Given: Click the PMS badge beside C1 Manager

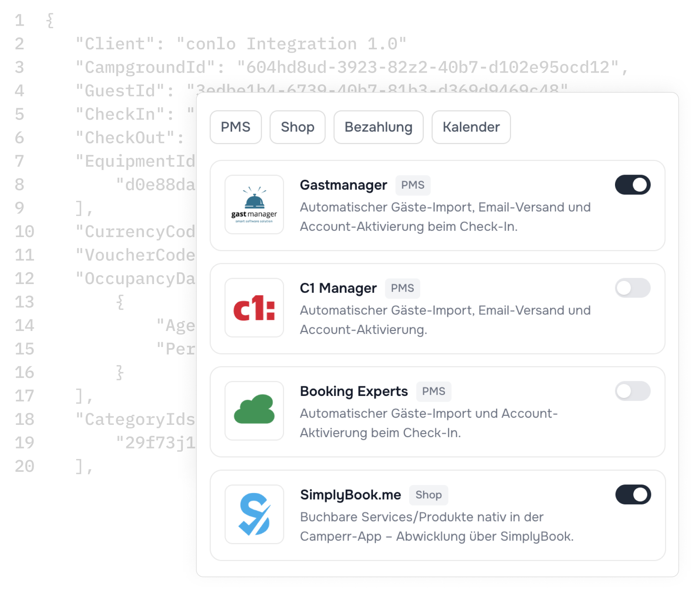Looking at the screenshot, I should click(403, 288).
